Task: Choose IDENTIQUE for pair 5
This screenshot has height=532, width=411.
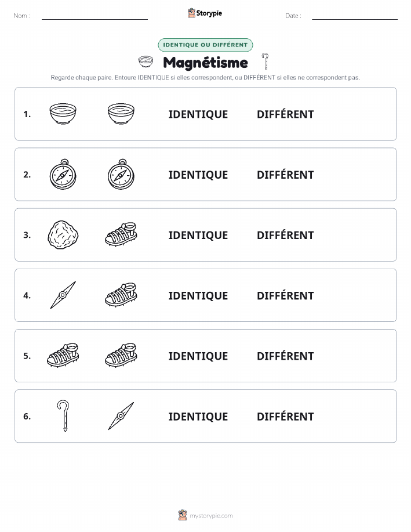Action: click(x=198, y=356)
